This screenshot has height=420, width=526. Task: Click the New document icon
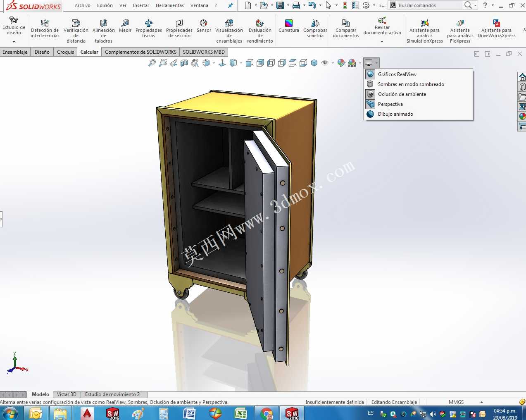click(248, 5)
